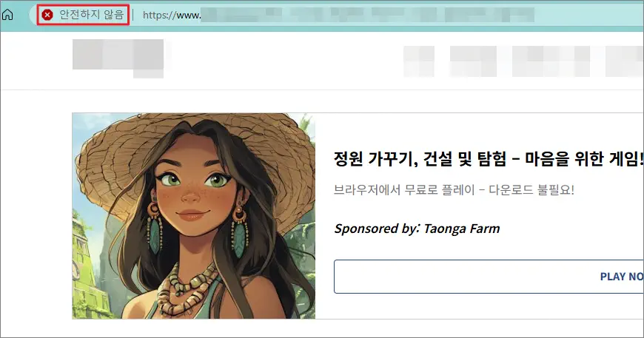Screen dimensions: 644x338
Task: Click the blurred site logo at top-left
Action: [x=118, y=58]
